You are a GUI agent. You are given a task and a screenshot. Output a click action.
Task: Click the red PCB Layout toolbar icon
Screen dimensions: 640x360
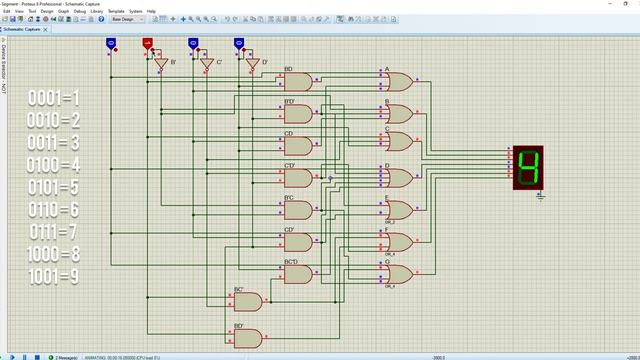point(45,19)
